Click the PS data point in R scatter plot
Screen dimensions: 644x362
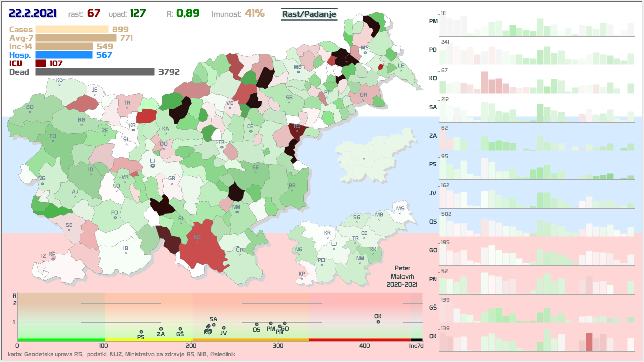(141, 332)
